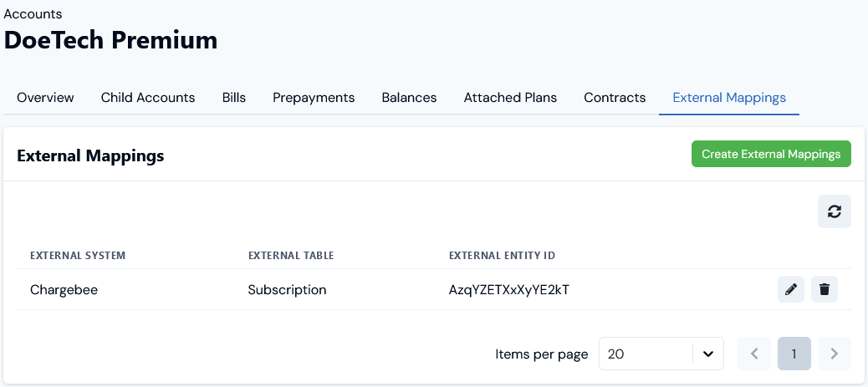Open the Attached Plans tab
This screenshot has width=868, height=387.
510,98
